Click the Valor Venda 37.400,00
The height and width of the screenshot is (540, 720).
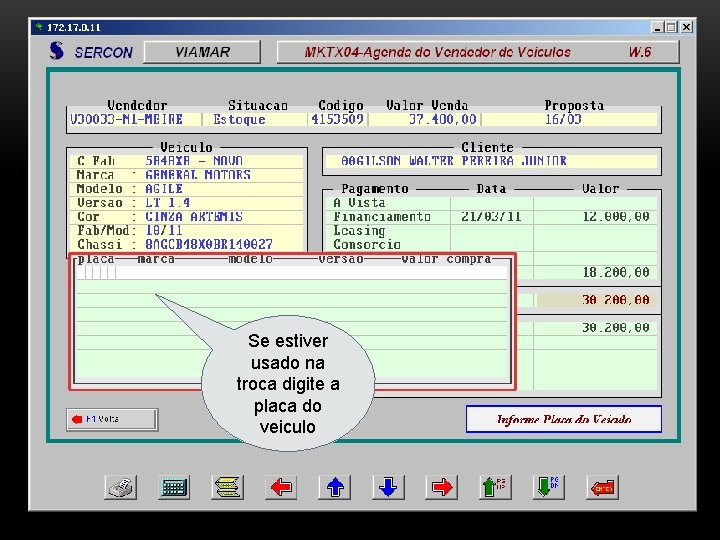(x=443, y=119)
